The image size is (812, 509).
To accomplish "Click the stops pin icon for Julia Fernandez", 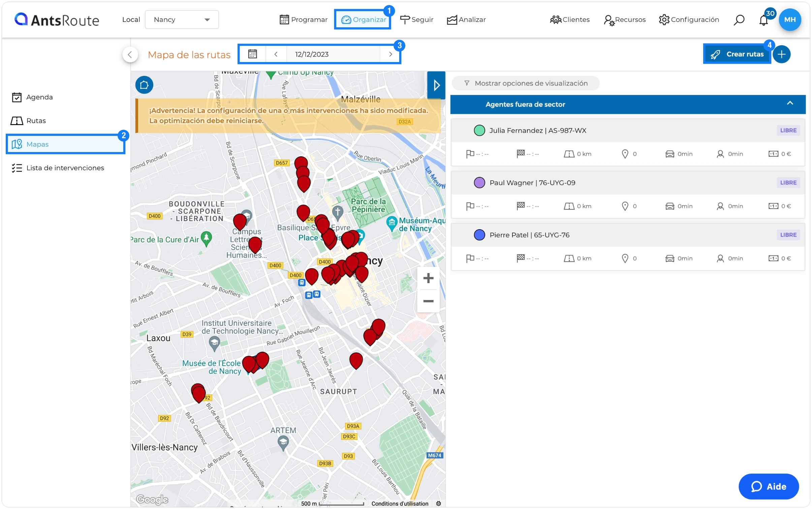I will pos(625,154).
